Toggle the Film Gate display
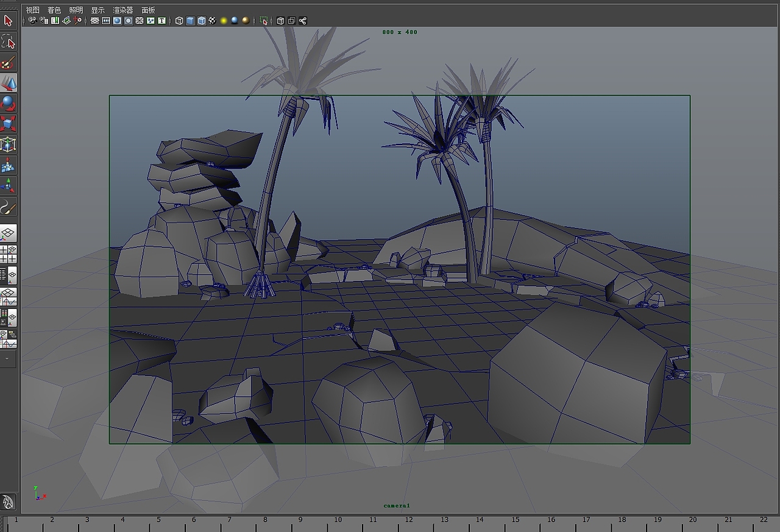The height and width of the screenshot is (532, 780). point(105,21)
